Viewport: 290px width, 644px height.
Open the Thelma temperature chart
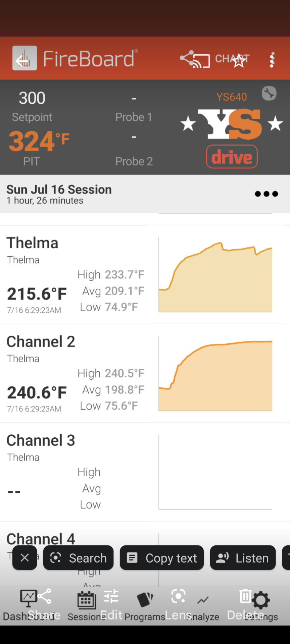pos(215,275)
